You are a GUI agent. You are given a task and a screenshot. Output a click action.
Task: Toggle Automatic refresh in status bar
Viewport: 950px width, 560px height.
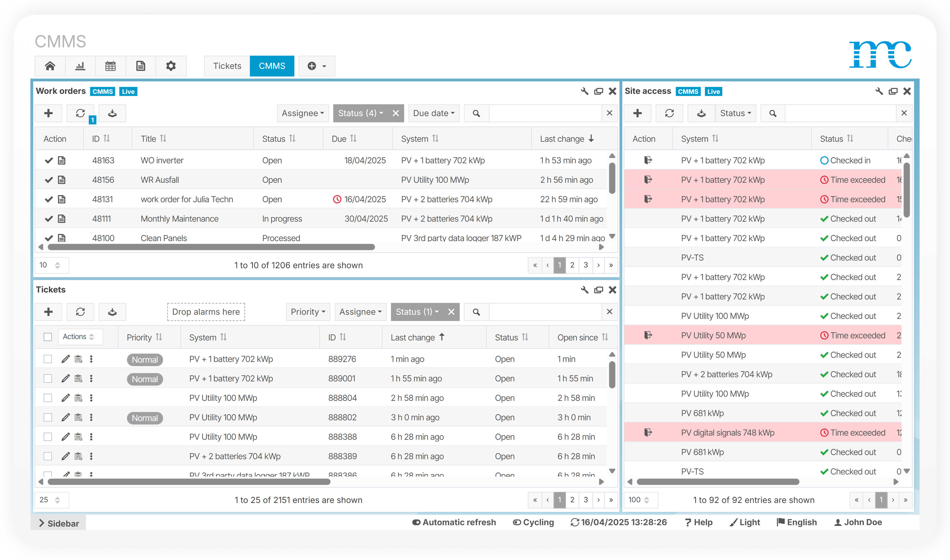coord(454,522)
